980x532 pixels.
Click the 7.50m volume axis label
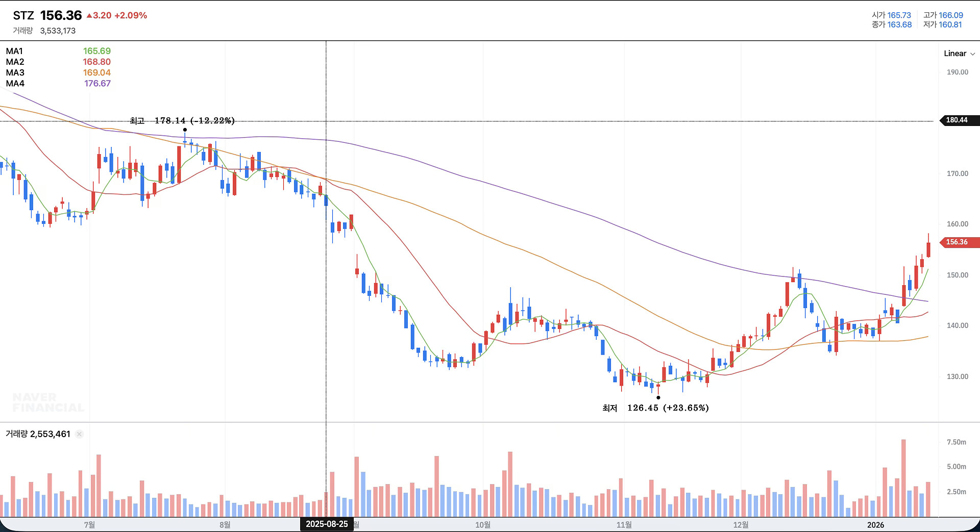(956, 442)
